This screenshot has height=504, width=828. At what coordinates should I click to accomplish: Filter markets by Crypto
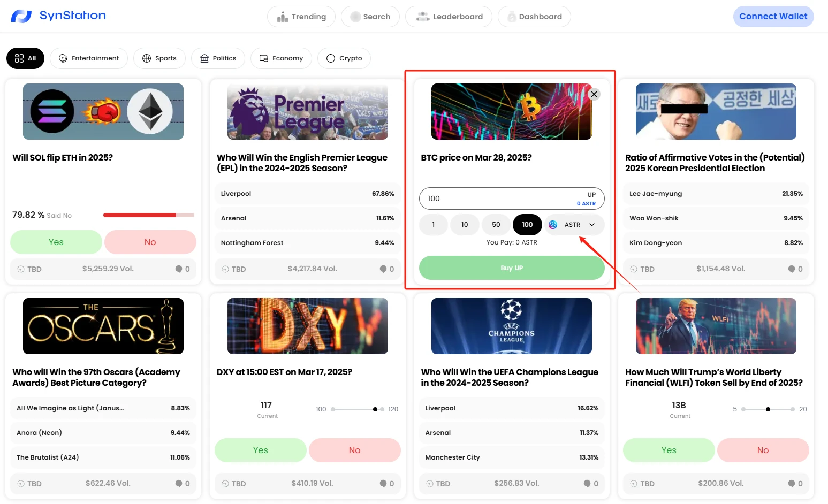(344, 58)
